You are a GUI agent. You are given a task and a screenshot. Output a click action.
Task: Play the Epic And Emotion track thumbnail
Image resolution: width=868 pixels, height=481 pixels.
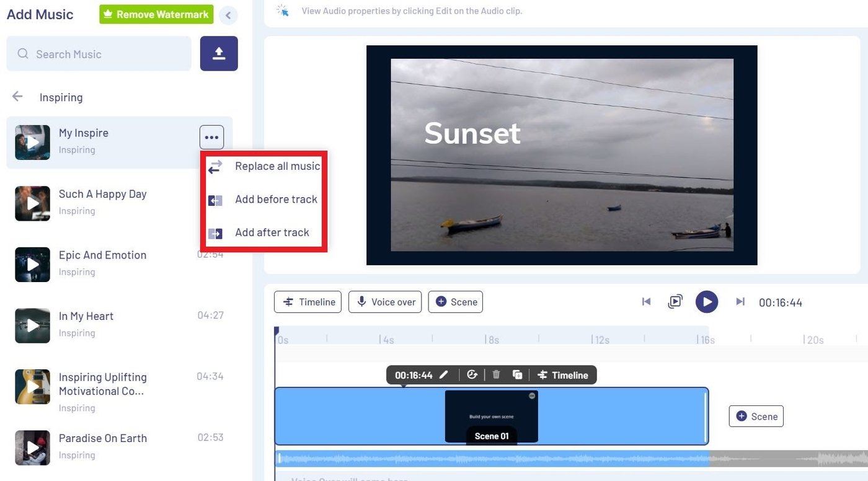pyautogui.click(x=32, y=265)
